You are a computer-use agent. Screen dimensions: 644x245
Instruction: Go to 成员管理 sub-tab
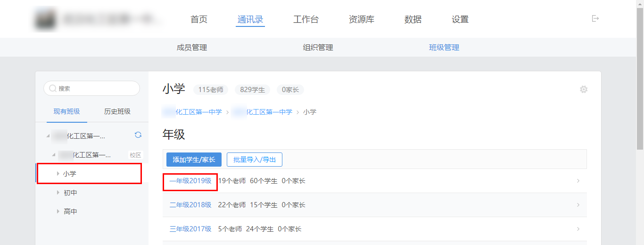192,47
